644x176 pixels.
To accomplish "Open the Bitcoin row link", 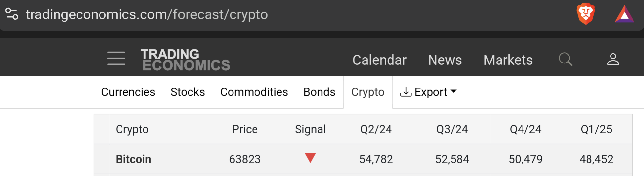I will click(133, 159).
